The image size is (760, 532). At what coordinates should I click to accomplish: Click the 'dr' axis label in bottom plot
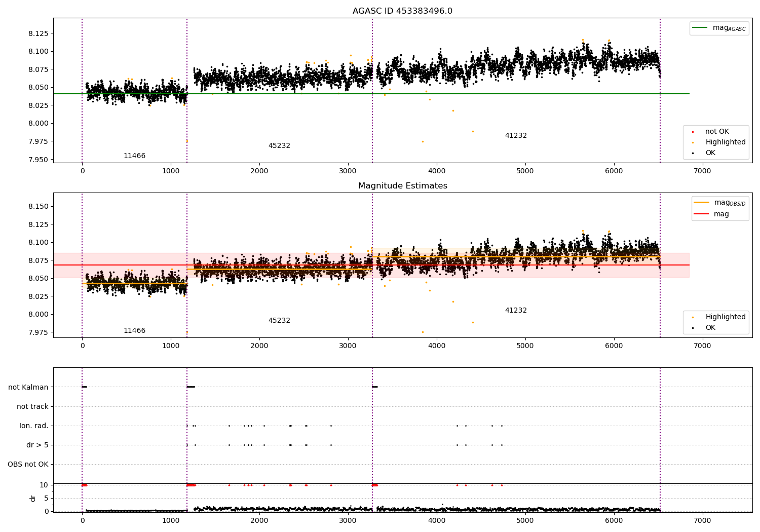tap(33, 498)
